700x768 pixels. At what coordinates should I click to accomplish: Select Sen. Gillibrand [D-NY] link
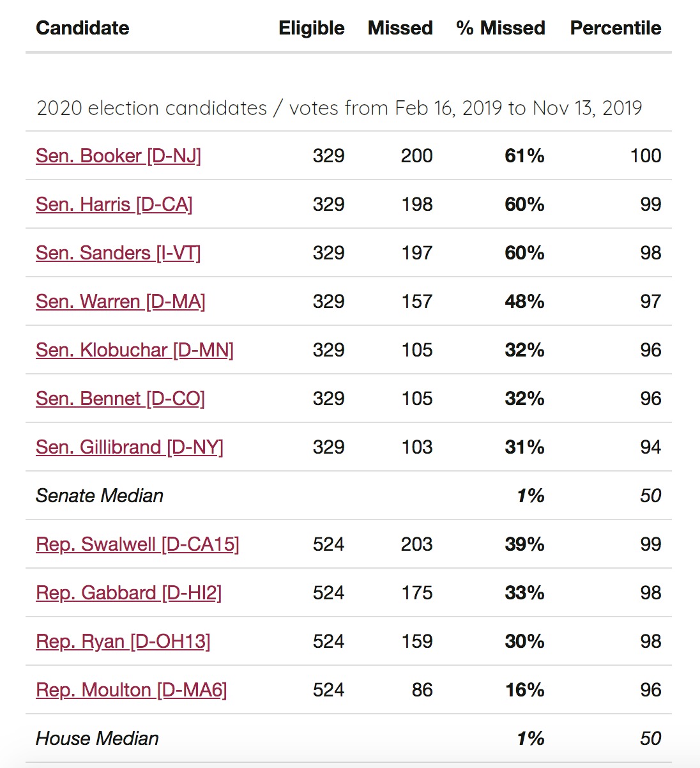[x=129, y=447]
